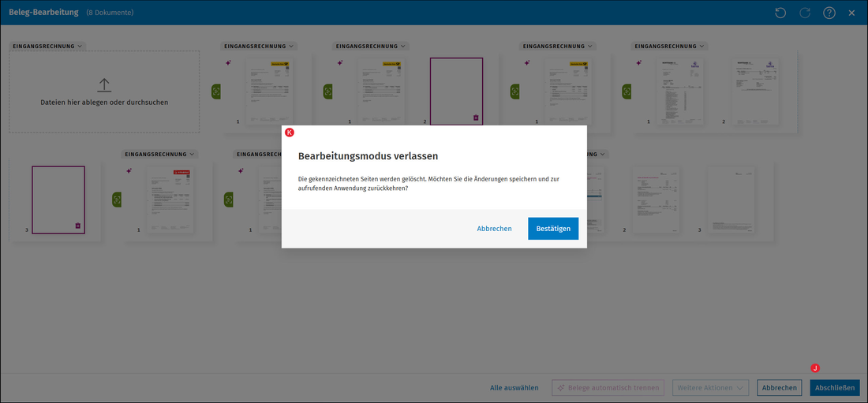Screen dimensions: 868x403
Task: Select page 1 thumbnail of third Deutsche Post invoice
Action: pos(568,91)
